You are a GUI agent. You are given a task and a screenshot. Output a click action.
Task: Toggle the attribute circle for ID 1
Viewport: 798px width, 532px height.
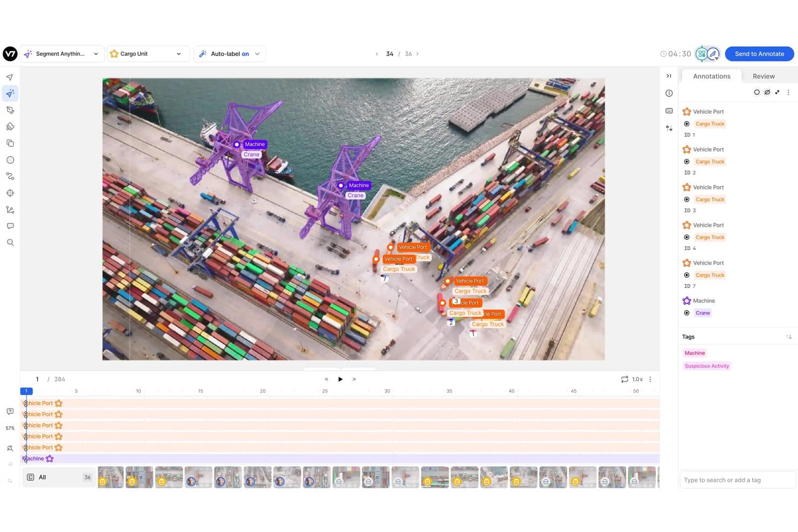click(x=686, y=124)
